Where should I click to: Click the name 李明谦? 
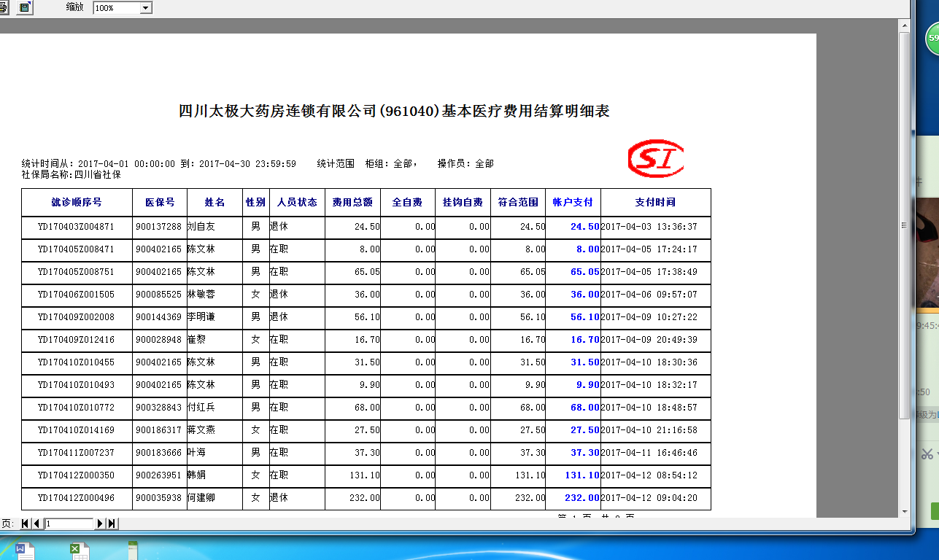coord(201,317)
